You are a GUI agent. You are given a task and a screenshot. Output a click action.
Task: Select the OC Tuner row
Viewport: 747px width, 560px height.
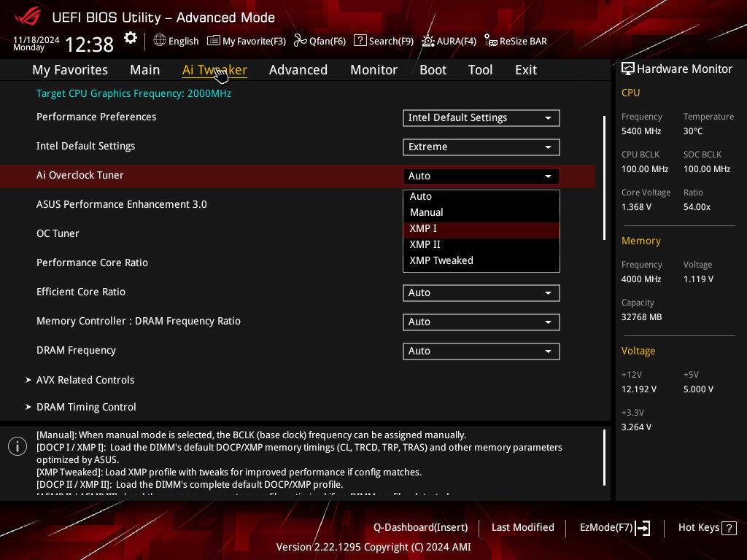[x=58, y=234]
